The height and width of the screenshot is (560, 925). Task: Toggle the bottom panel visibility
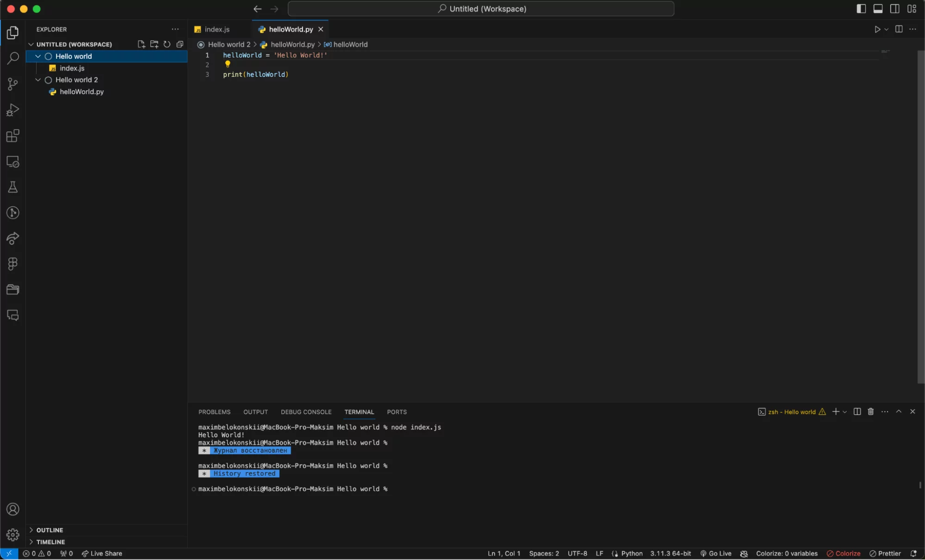[x=878, y=9]
